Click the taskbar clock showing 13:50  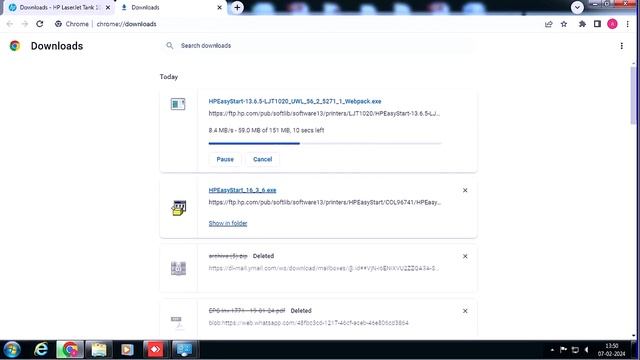click(x=611, y=350)
